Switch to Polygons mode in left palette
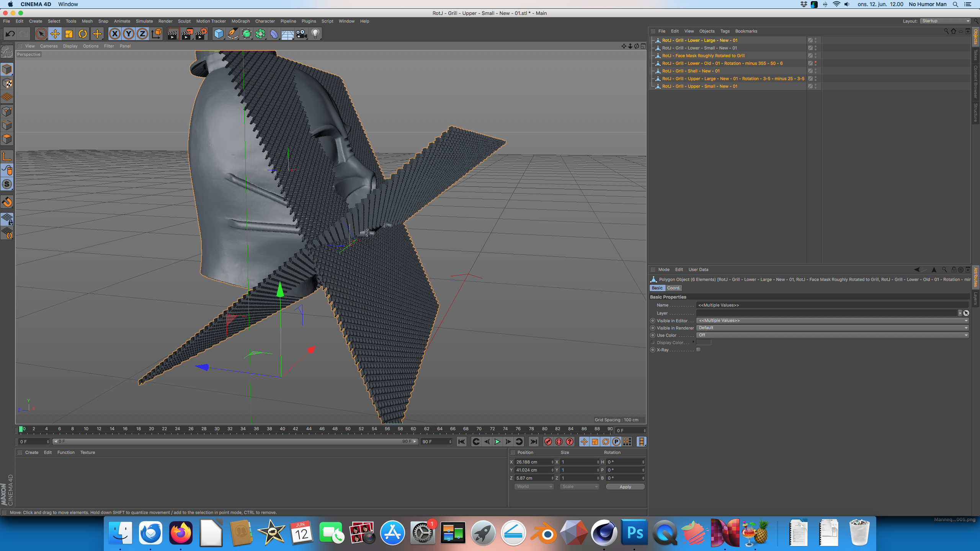This screenshot has height=551, width=980. tap(7, 139)
